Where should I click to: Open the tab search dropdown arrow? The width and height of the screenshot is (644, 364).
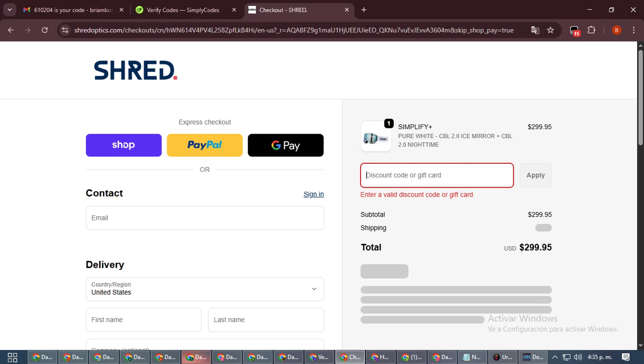pos(9,10)
